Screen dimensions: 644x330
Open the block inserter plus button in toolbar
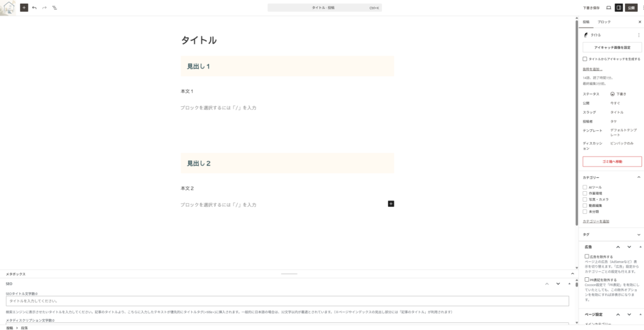pyautogui.click(x=25, y=8)
